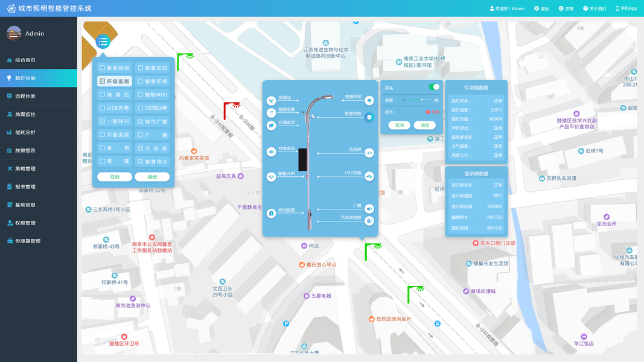Click the 智能喷雾 spray icon
The height and width of the screenshot is (362, 644).
[271, 113]
